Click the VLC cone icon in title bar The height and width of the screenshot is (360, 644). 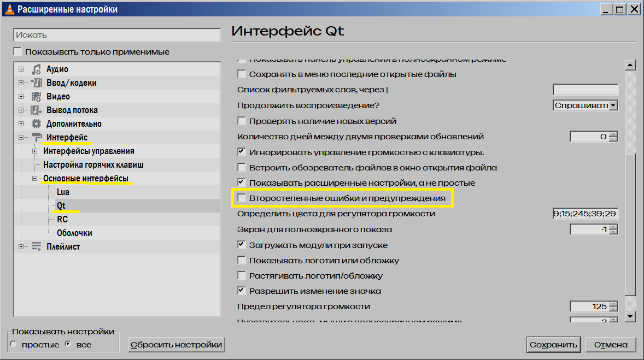[x=9, y=9]
